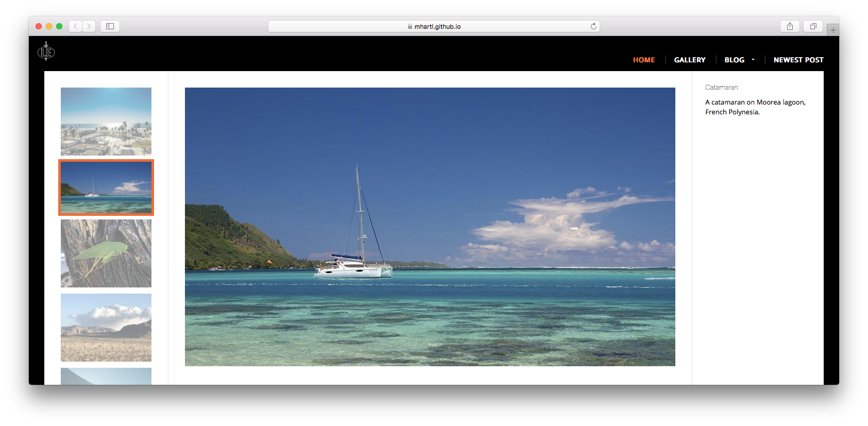Image resolution: width=868 pixels, height=426 pixels.
Task: Show all tabs overview icon
Action: 813,26
